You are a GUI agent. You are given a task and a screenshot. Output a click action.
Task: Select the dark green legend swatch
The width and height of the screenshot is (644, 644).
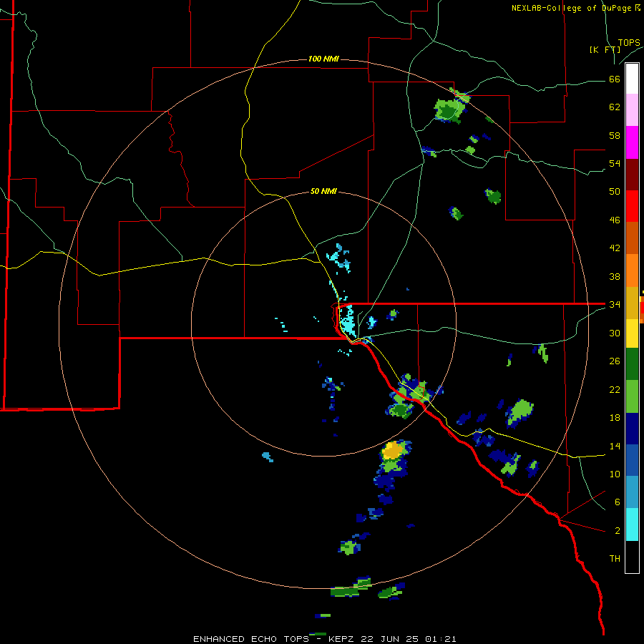click(x=632, y=364)
